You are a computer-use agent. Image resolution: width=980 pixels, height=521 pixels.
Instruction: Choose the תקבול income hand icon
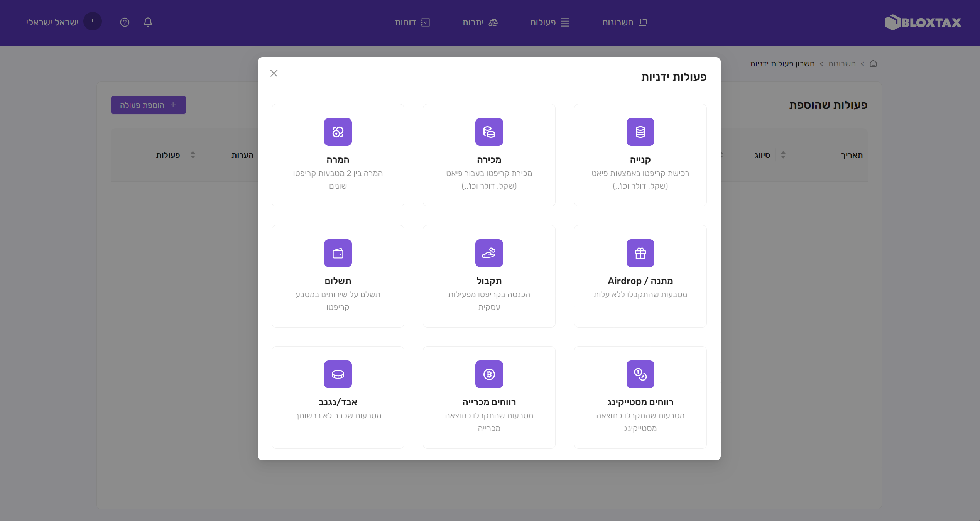coord(489,253)
